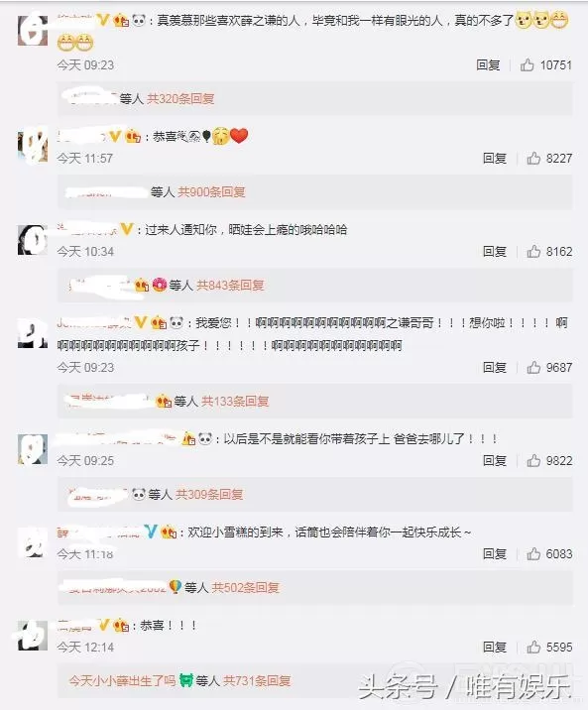Viewport: 588px width, 710px height.
Task: Open username 今天小小薛出生了吗 profile
Action: coord(122,681)
